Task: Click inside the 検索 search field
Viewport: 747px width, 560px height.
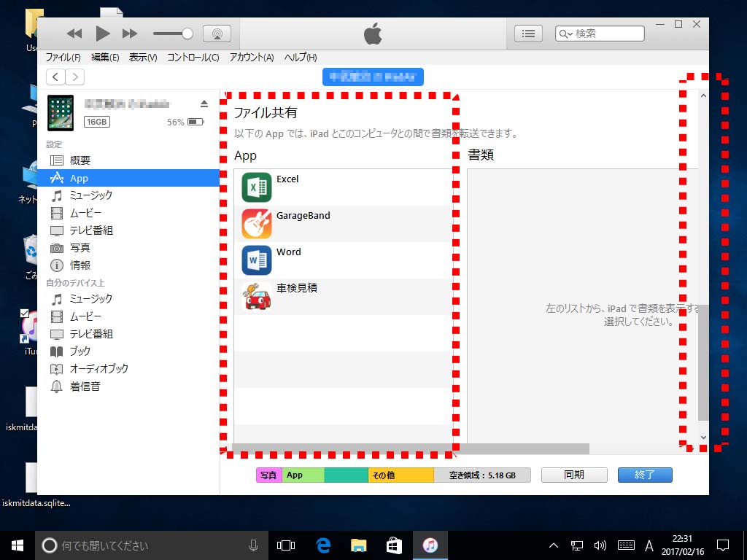Action: (608, 34)
